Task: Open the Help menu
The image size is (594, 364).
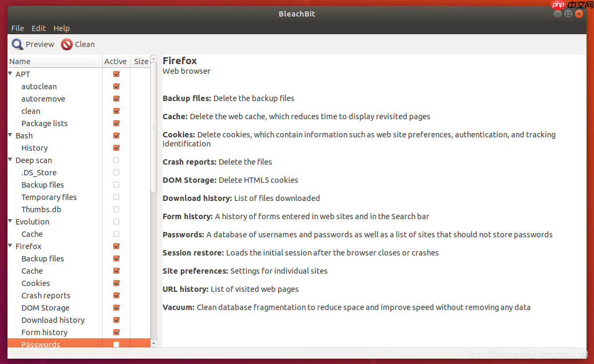Action: click(61, 28)
